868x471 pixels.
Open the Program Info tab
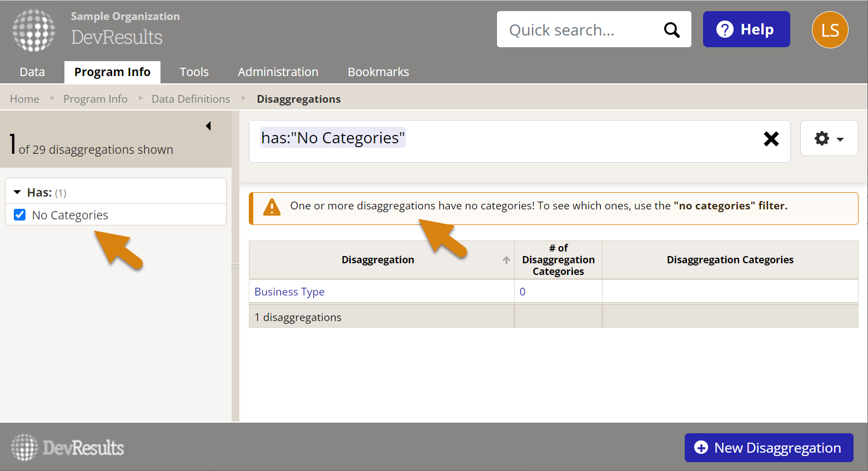[112, 72]
